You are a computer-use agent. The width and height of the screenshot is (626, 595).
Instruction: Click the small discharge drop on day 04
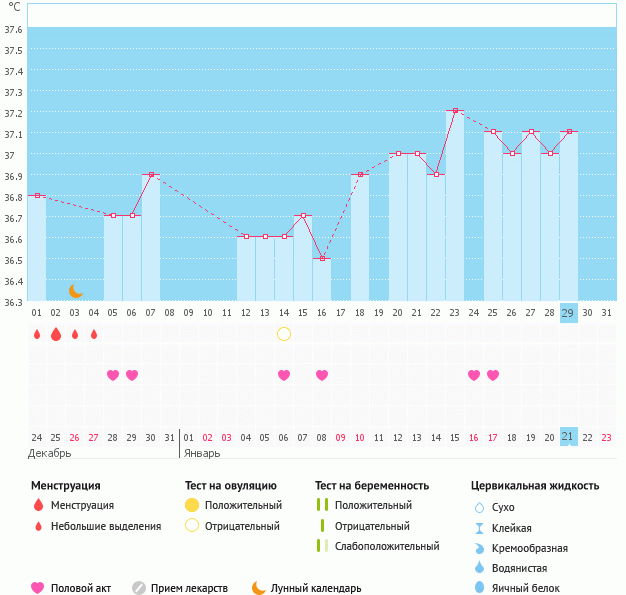(x=94, y=334)
